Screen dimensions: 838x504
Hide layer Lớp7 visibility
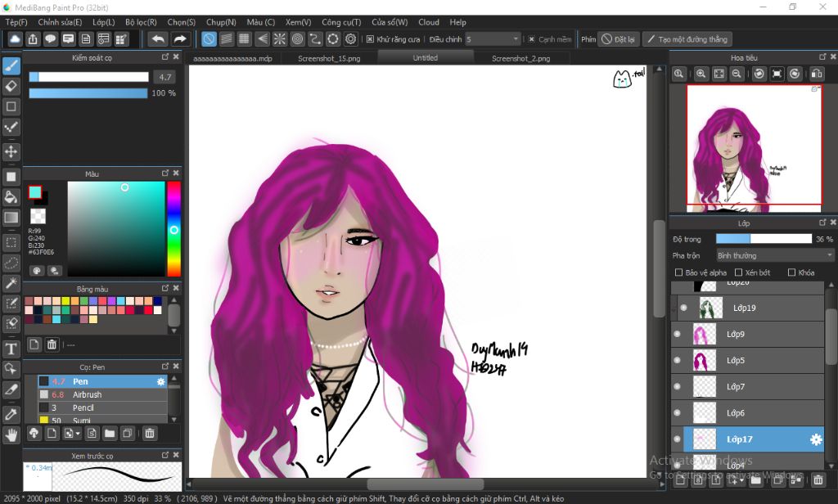click(x=677, y=386)
